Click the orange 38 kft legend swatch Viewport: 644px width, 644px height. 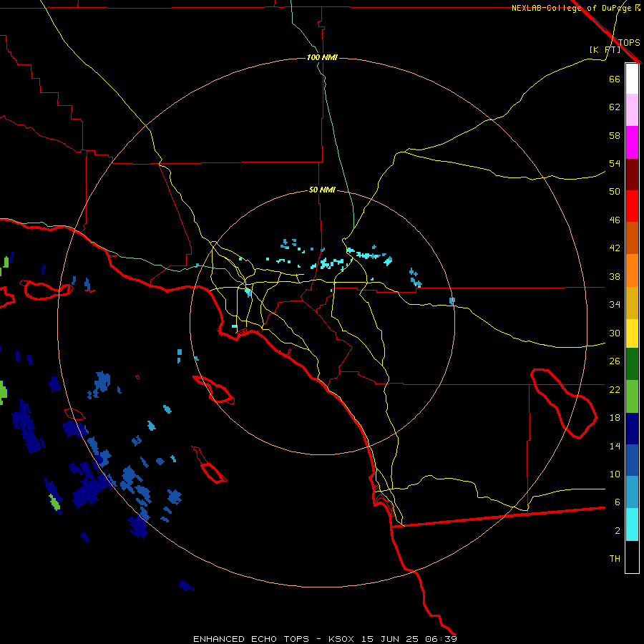point(632,270)
